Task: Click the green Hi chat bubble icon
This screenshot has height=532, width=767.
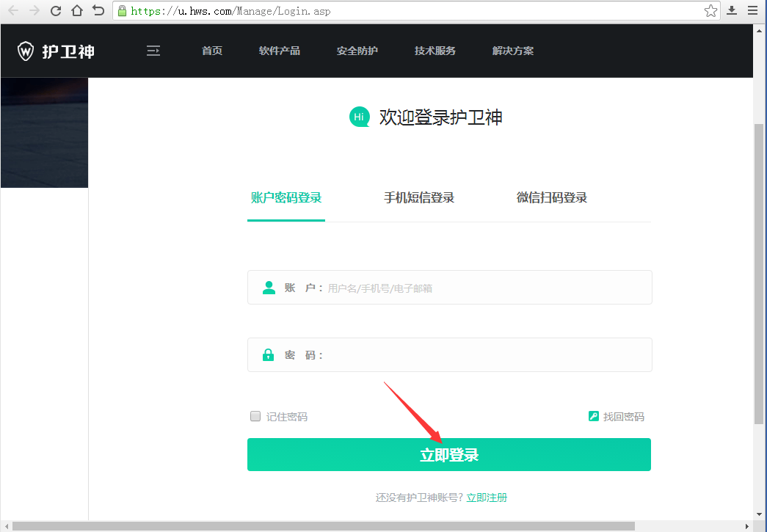Action: (360, 117)
